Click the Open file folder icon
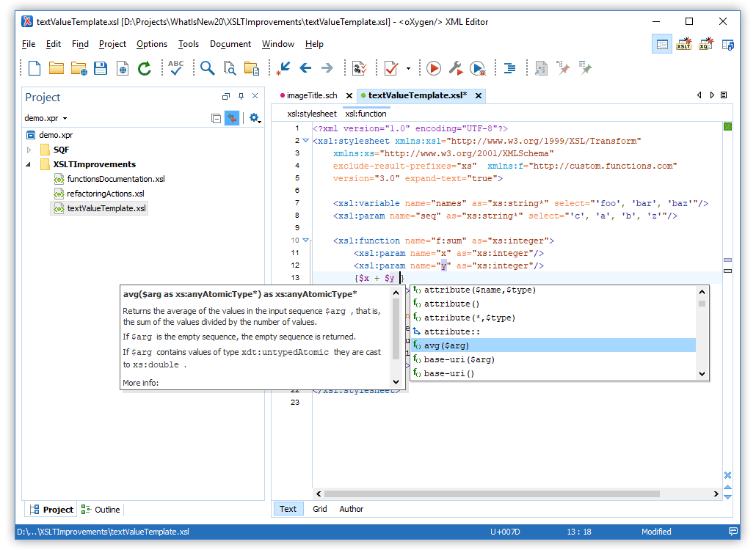Viewport: 756px width, 550px height. [57, 68]
